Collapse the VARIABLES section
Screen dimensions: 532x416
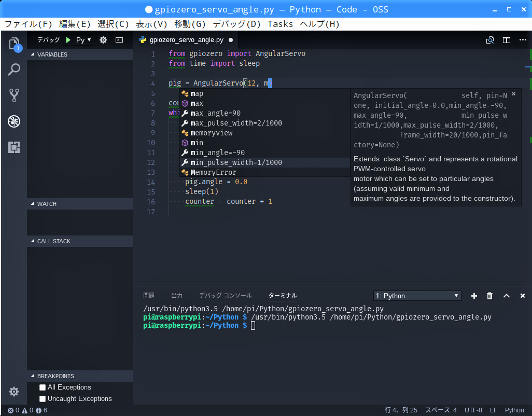pyautogui.click(x=80, y=54)
